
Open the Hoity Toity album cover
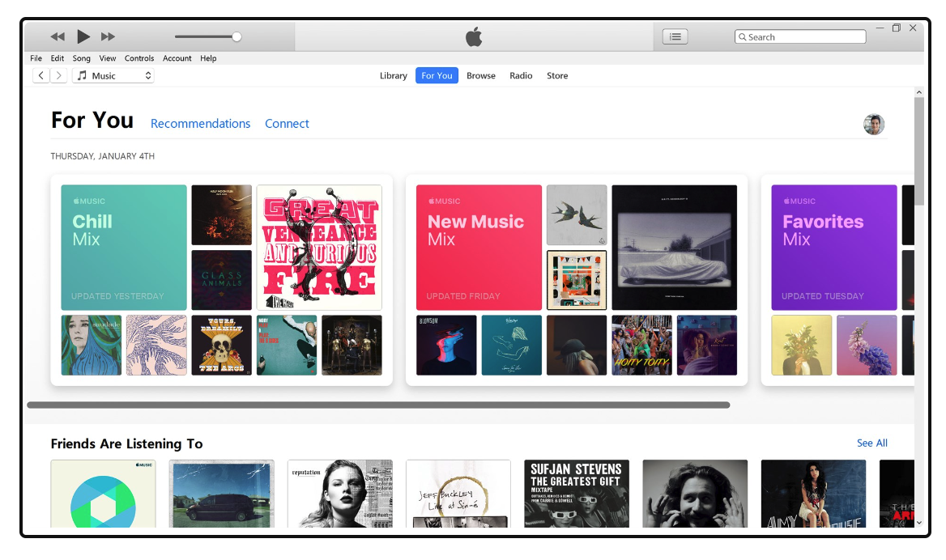click(x=642, y=346)
